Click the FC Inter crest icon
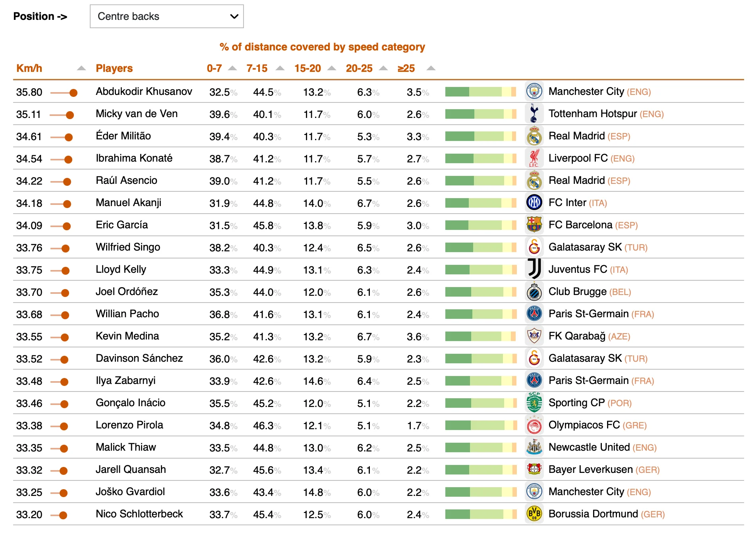Screen dimensions: 756x538 (534, 203)
